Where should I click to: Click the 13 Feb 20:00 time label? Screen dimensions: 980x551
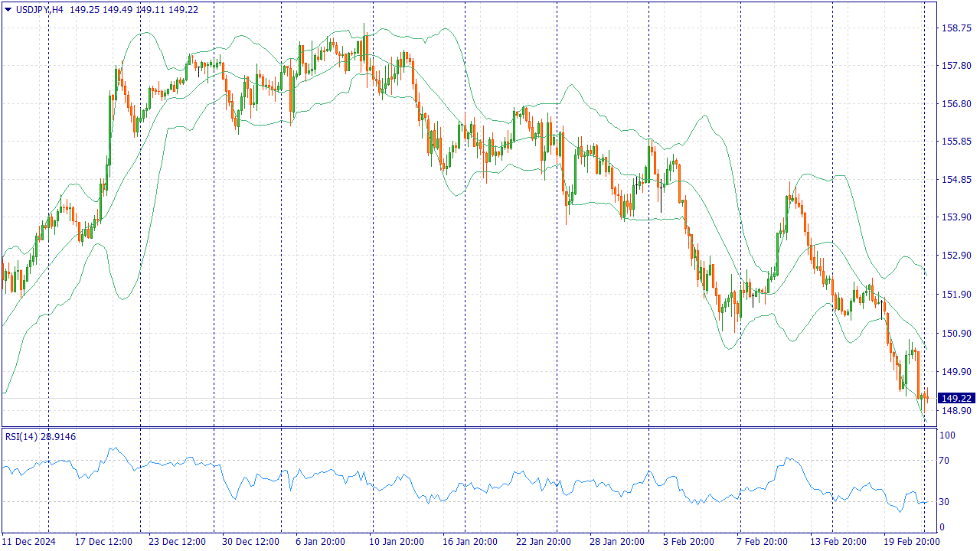838,542
